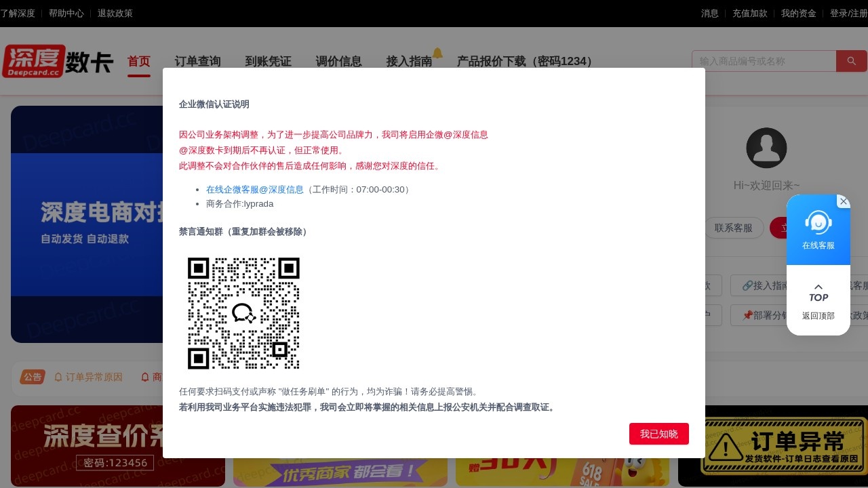Open 充值加款 in the top bar
The image size is (868, 488).
tap(750, 13)
